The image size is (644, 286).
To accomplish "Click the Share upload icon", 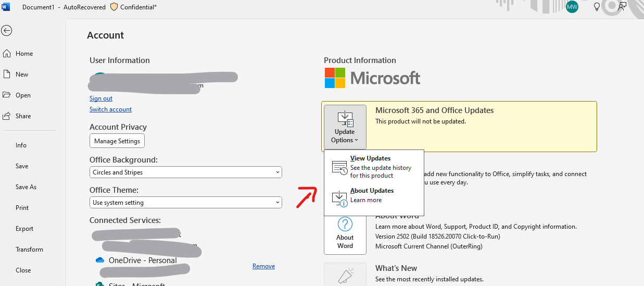I will [x=7, y=116].
